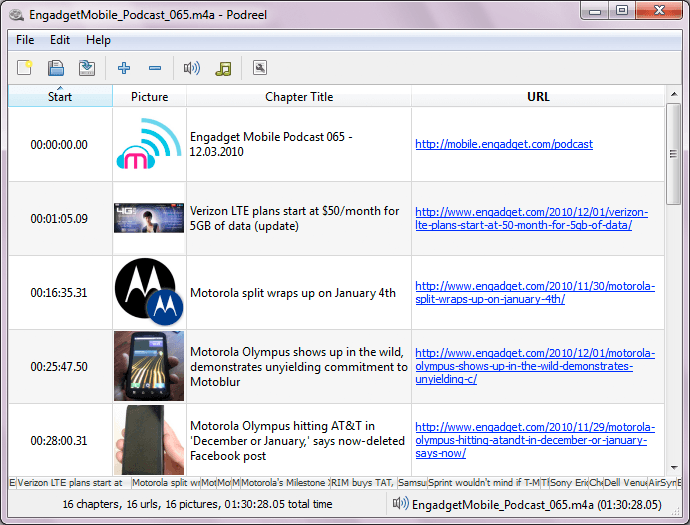Click the Podreel app icon in title bar

click(17, 15)
